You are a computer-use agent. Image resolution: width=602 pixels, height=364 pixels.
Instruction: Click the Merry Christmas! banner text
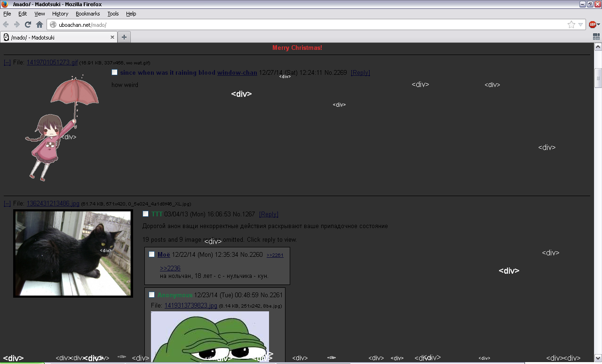pos(297,48)
